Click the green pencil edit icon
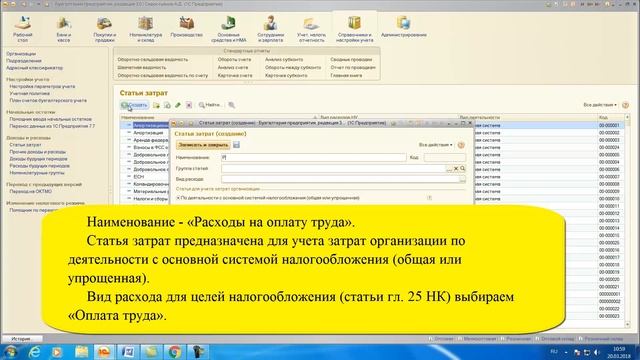Image resolution: width=640 pixels, height=360 pixels. pos(178,105)
